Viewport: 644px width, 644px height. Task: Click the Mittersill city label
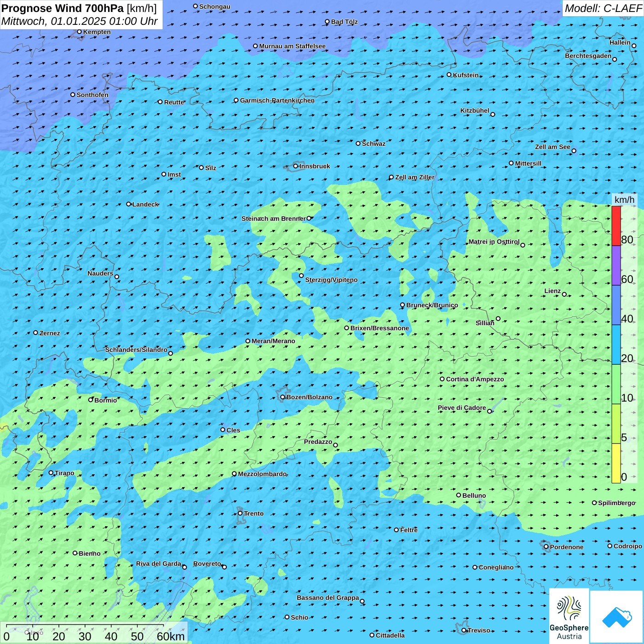tap(529, 163)
